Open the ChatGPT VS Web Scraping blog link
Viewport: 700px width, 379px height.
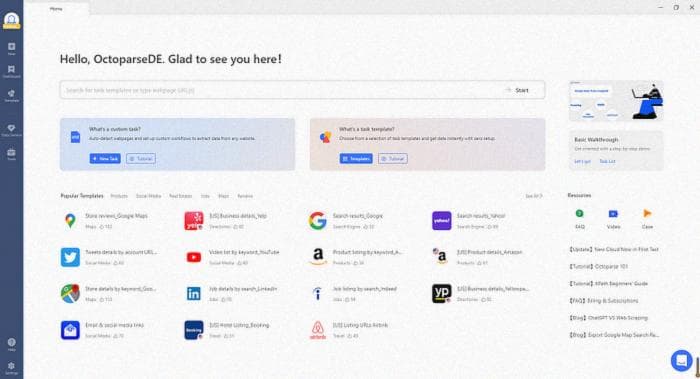pos(608,318)
